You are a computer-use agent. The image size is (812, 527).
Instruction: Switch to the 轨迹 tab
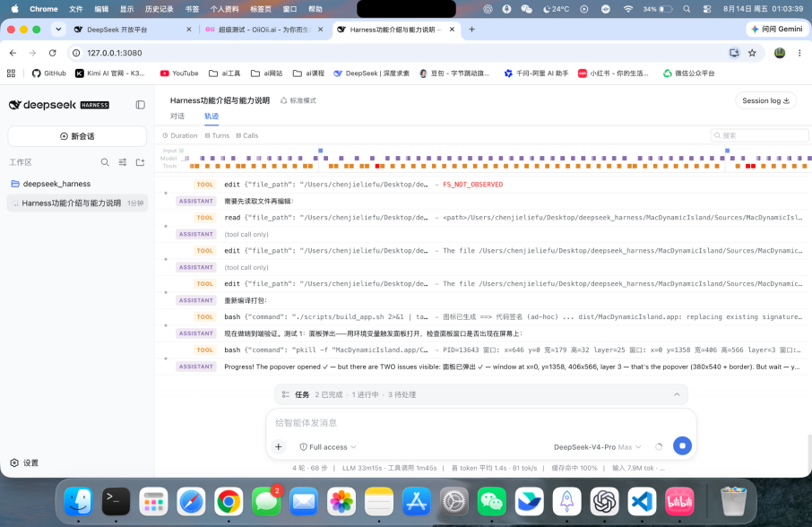[212, 116]
